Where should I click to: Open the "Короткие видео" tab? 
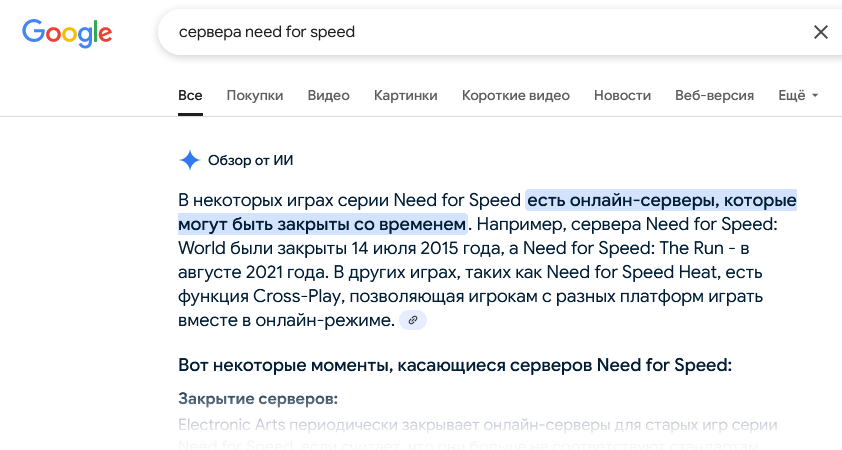click(x=516, y=96)
